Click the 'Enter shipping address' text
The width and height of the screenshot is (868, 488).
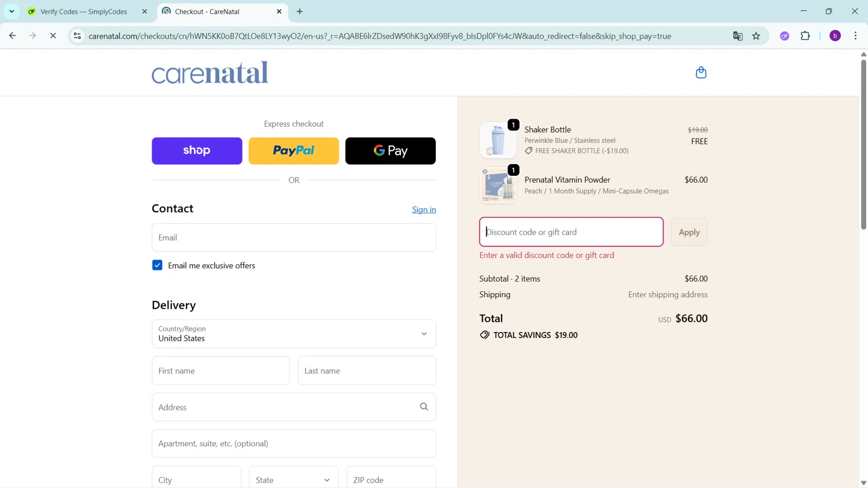pos(668,295)
